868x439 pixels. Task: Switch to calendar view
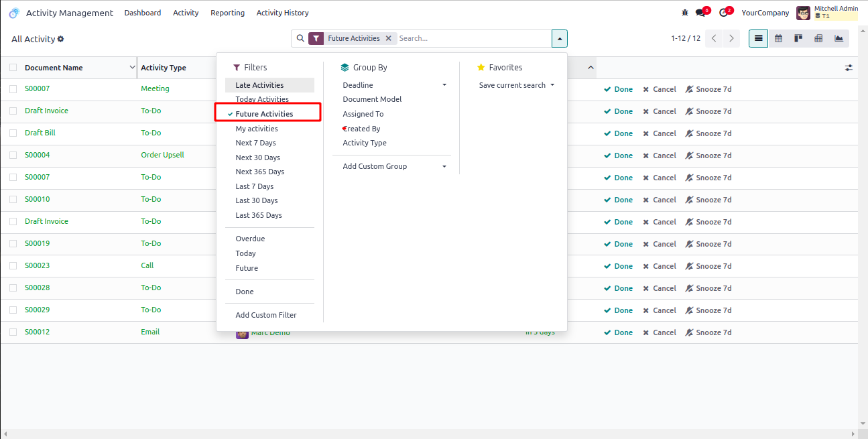pyautogui.click(x=778, y=38)
